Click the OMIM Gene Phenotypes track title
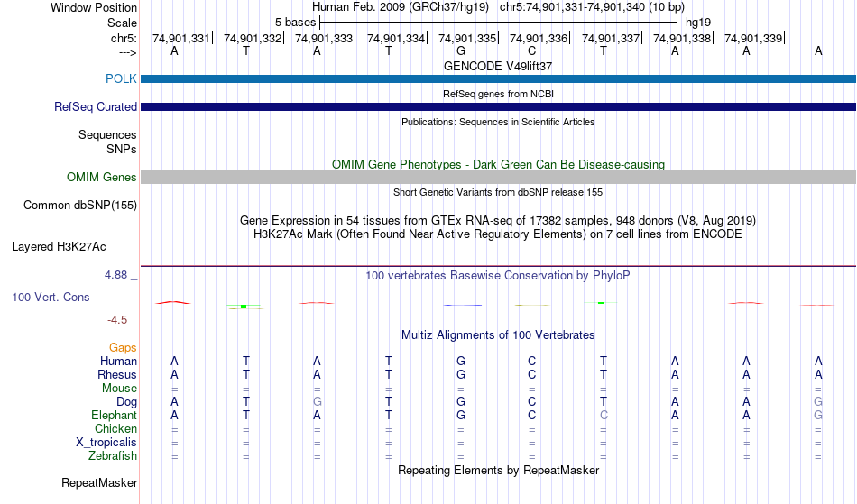The height and width of the screenshot is (504, 857). pyautogui.click(x=498, y=164)
